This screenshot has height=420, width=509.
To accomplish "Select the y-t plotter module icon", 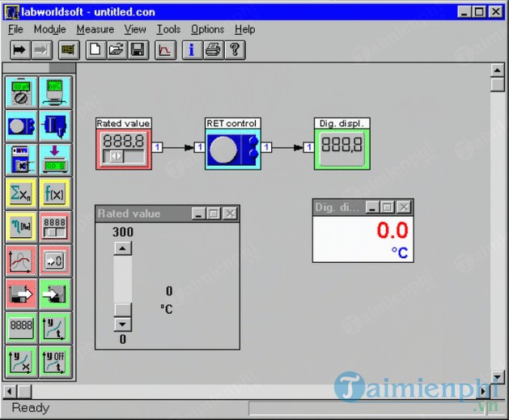I will 55,328.
